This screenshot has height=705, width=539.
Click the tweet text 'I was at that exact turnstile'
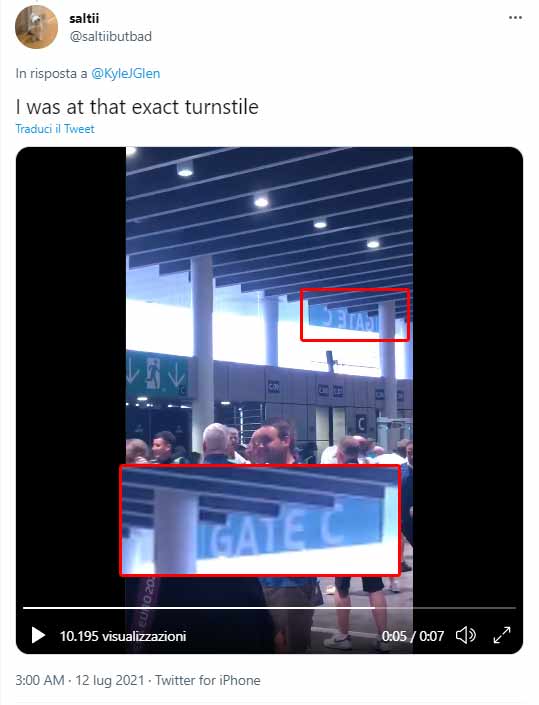pyautogui.click(x=137, y=107)
